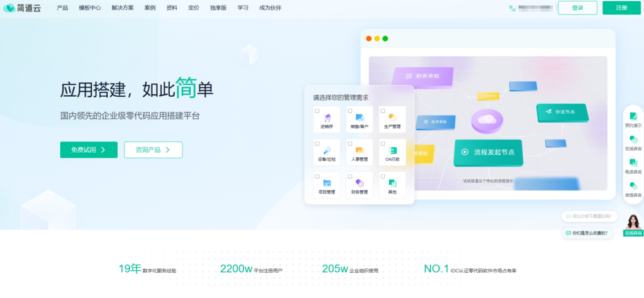644x298 pixels.
Task: Click the 咨询产品 button
Action: [x=153, y=150]
